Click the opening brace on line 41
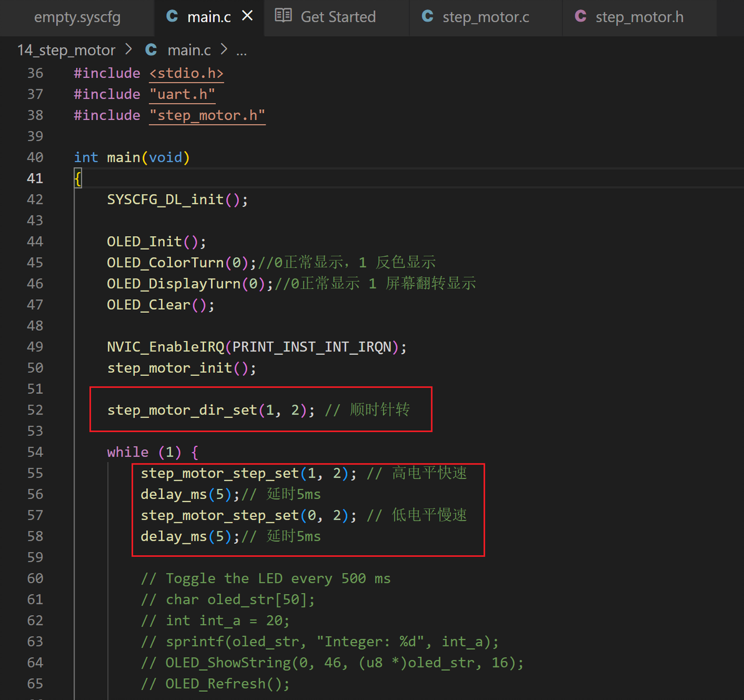The height and width of the screenshot is (700, 744). [x=78, y=179]
